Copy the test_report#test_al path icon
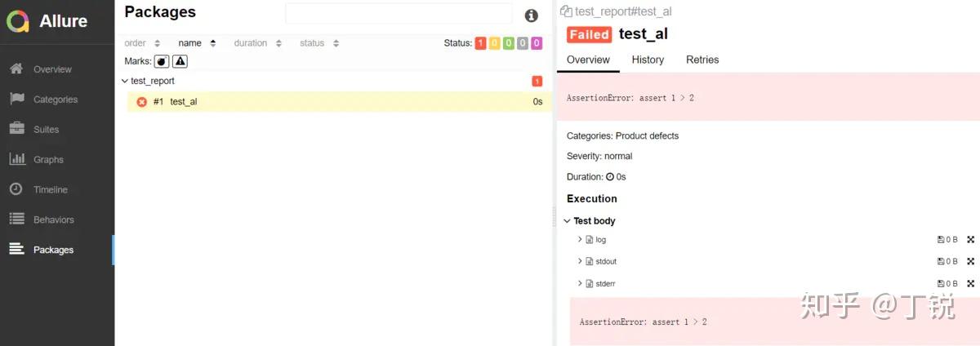Viewport: 980px width, 346px height. tap(566, 11)
